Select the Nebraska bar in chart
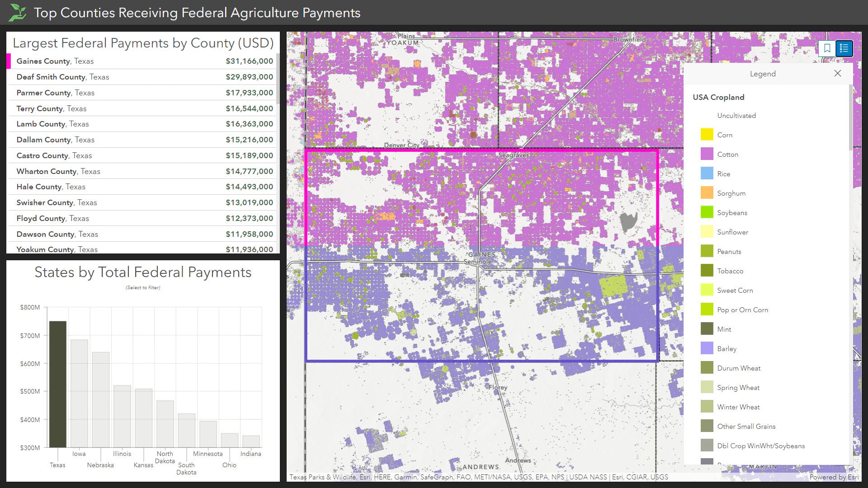868x488 pixels. 101,400
